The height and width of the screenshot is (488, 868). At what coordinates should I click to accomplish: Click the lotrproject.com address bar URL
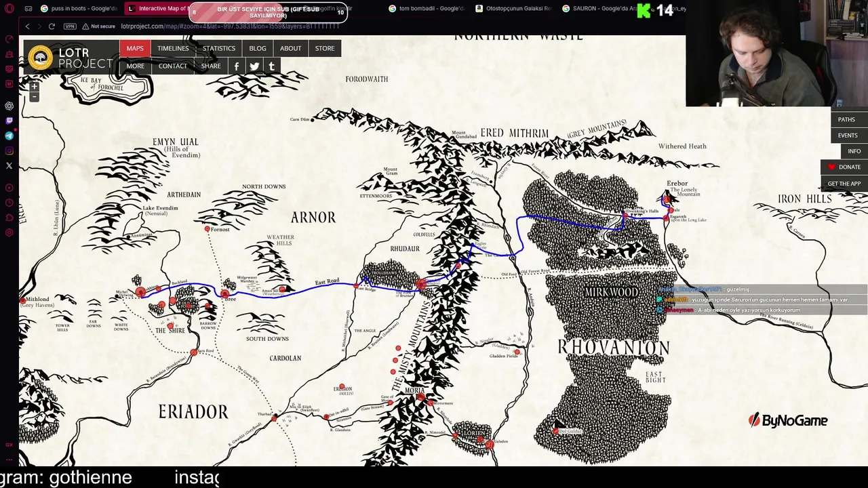pos(230,26)
